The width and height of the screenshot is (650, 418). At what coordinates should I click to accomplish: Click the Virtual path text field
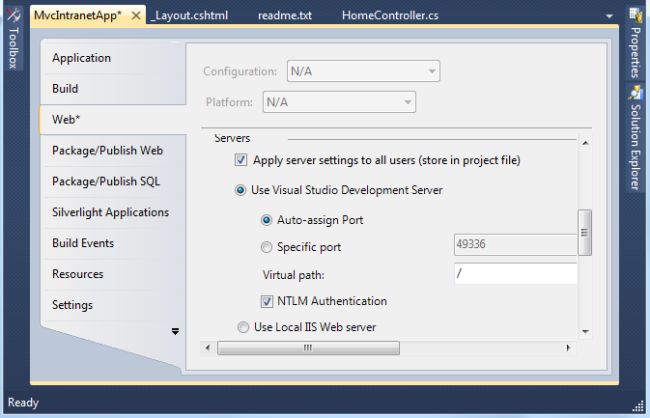pyautogui.click(x=515, y=274)
